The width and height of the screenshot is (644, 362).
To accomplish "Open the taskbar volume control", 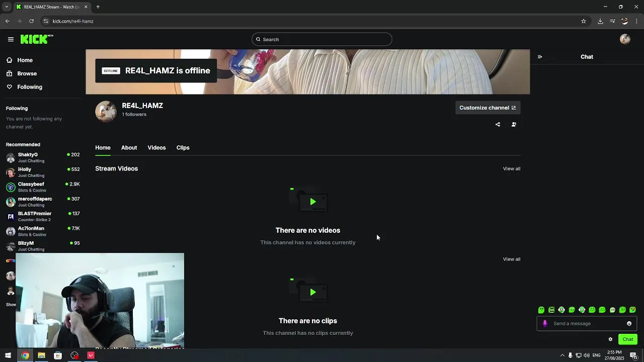I will (x=586, y=355).
